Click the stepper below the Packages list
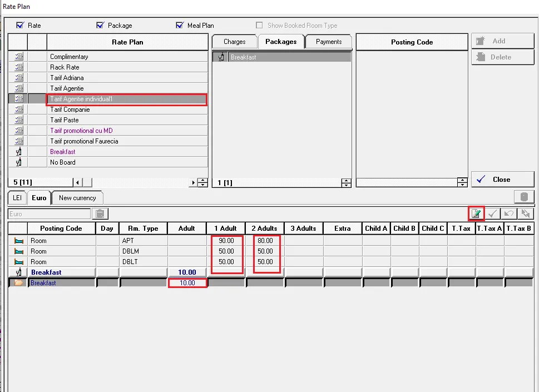The width and height of the screenshot is (539, 392). click(346, 183)
